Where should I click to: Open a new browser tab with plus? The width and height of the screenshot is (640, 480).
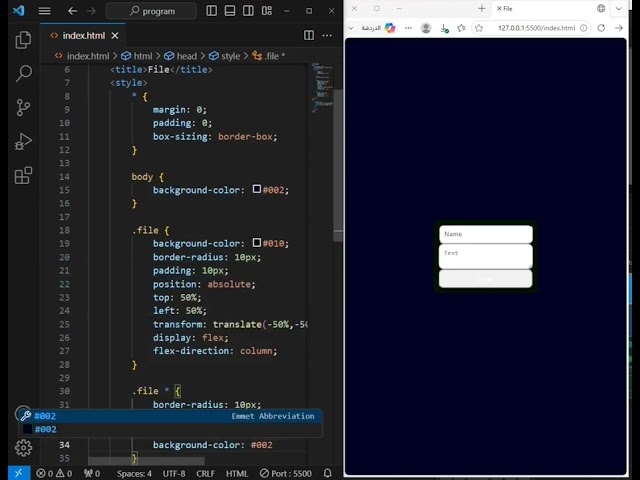(482, 8)
